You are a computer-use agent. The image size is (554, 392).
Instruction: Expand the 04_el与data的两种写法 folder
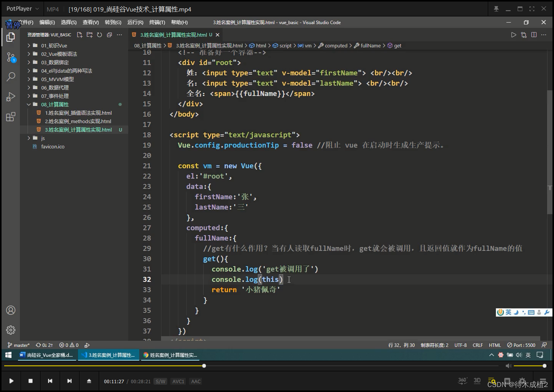pos(73,71)
